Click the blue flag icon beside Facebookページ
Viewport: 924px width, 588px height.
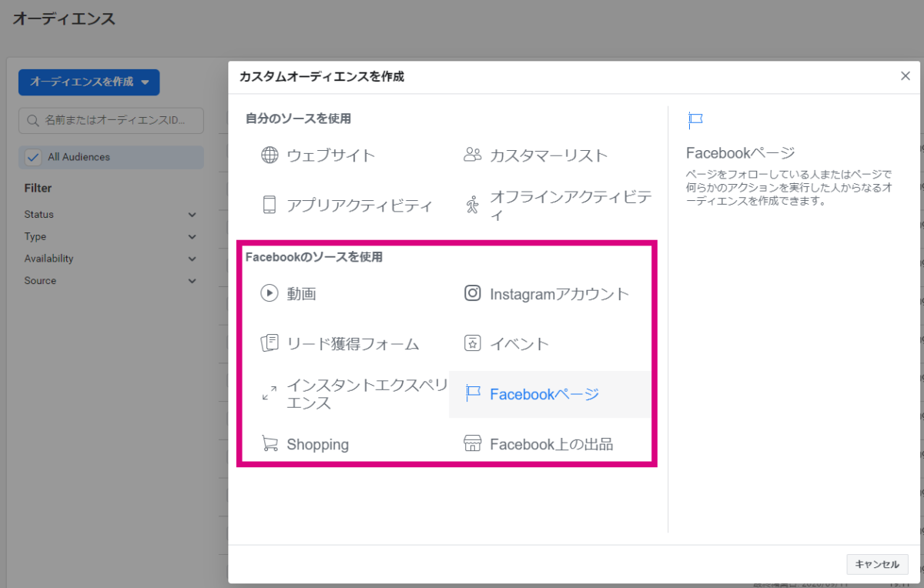click(x=473, y=394)
